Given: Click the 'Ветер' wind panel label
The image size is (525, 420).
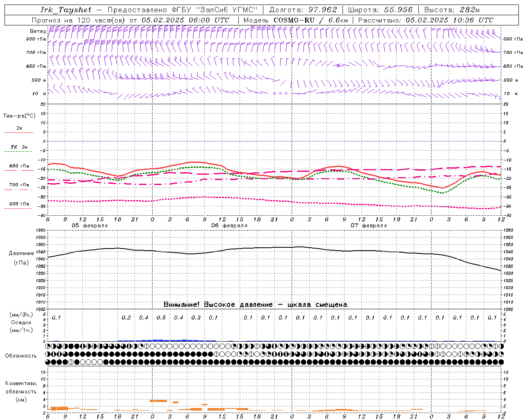Looking at the screenshot, I should tap(38, 31).
